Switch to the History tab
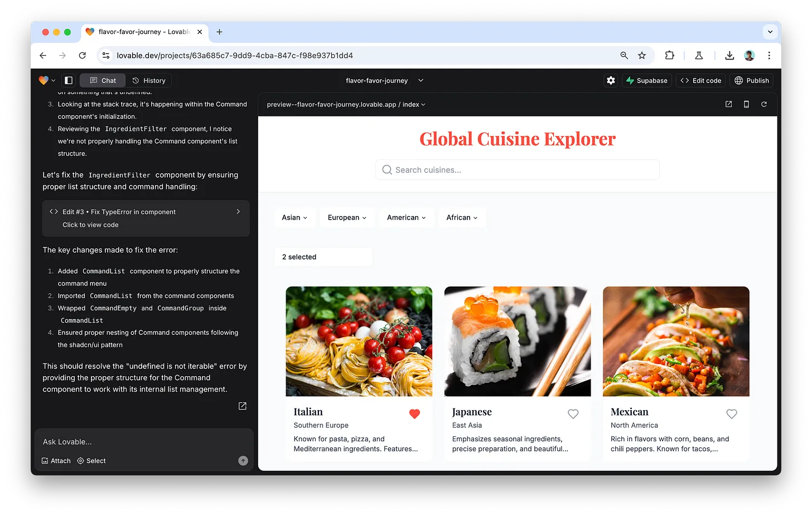Screen dimensions: 812x516 point(149,80)
